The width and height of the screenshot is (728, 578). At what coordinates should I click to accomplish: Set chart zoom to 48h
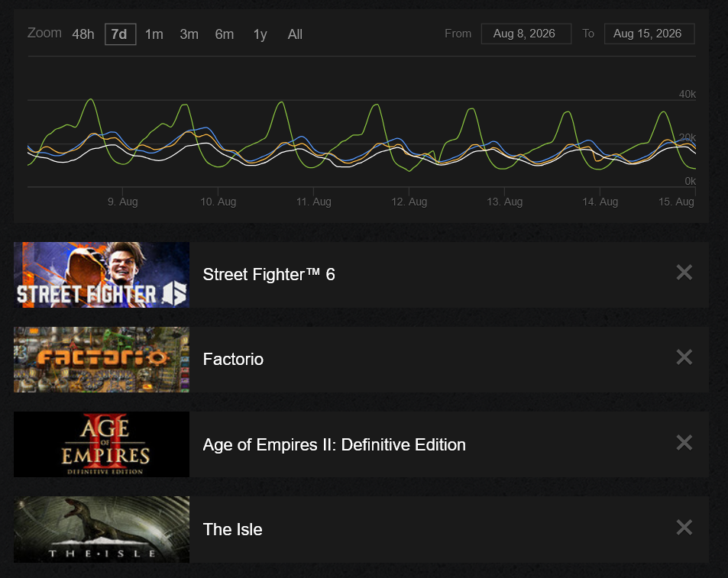click(x=83, y=34)
